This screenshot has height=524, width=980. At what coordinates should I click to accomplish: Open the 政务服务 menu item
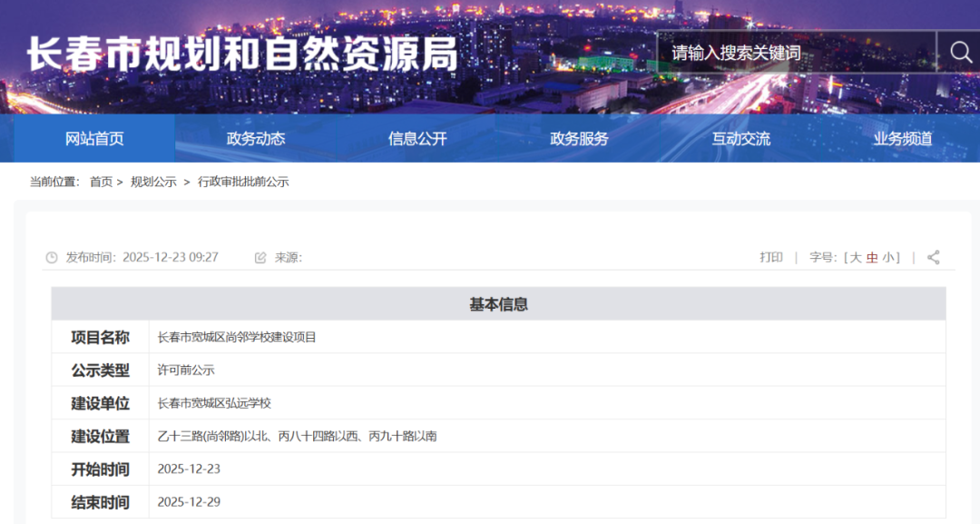point(577,138)
